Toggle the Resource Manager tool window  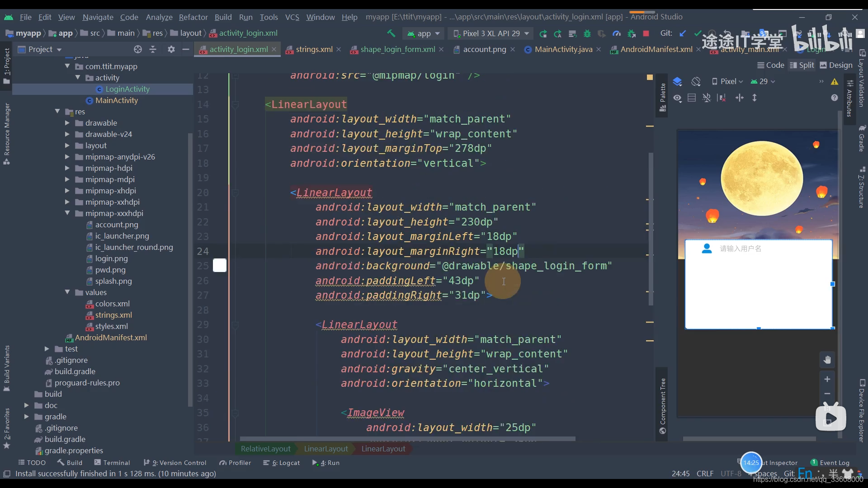click(7, 134)
